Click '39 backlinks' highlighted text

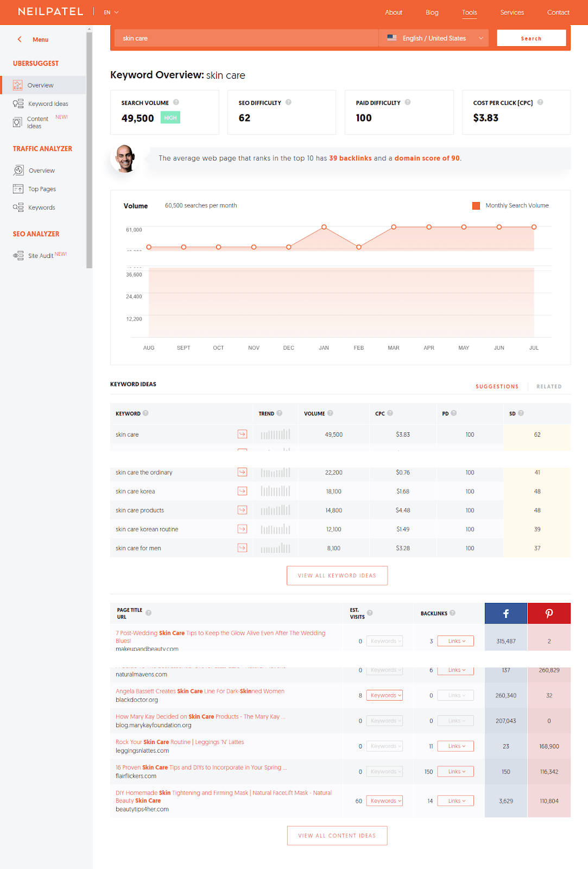tap(350, 158)
